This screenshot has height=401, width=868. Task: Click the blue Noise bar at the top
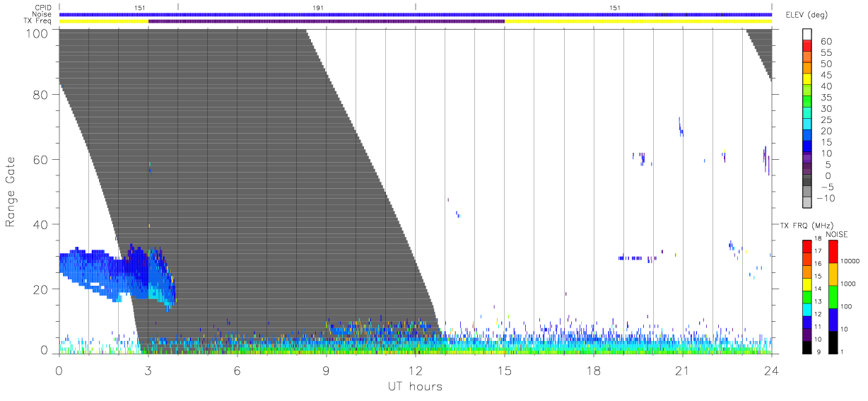pyautogui.click(x=416, y=14)
